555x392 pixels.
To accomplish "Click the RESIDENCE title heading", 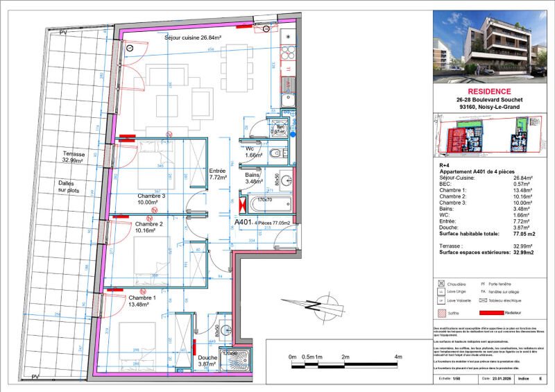I will coord(490,92).
